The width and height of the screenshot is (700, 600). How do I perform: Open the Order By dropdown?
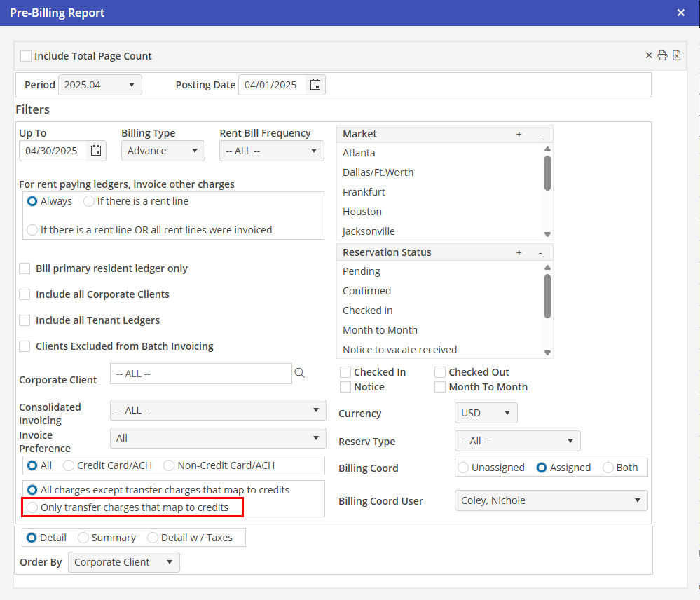[x=123, y=562]
